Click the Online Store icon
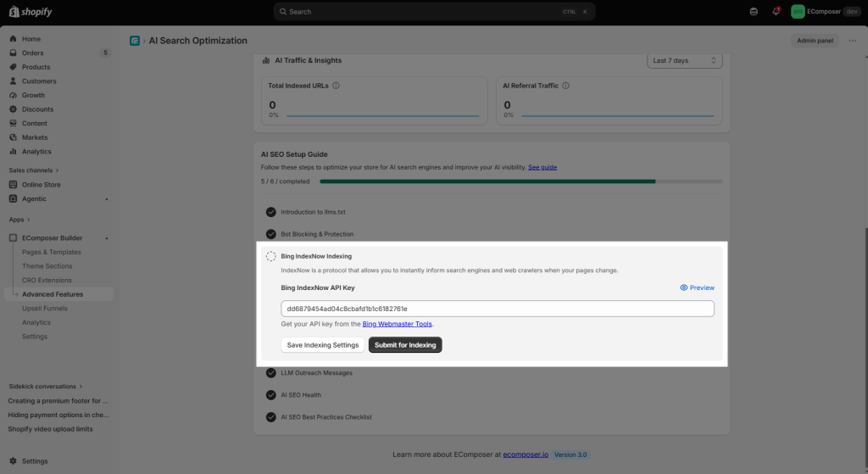 coord(14,184)
